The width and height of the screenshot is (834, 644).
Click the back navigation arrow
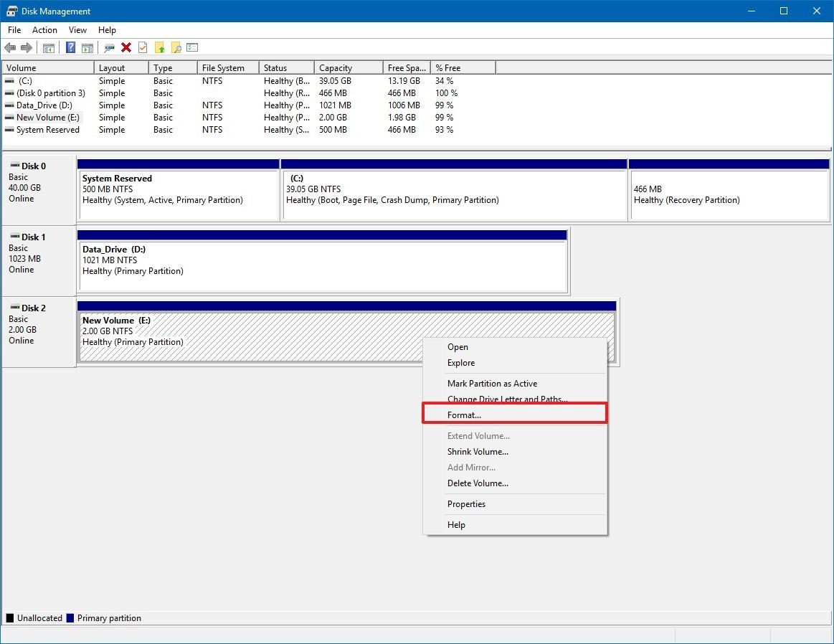(11, 47)
